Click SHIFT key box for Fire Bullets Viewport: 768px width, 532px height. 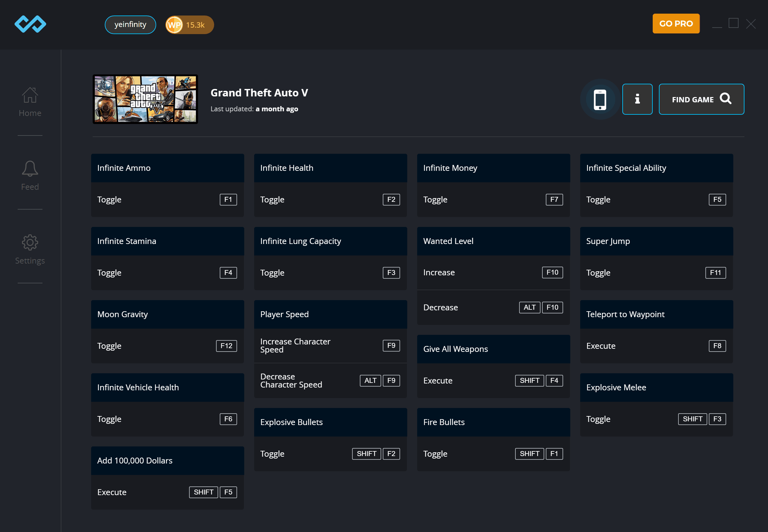pyautogui.click(x=529, y=454)
